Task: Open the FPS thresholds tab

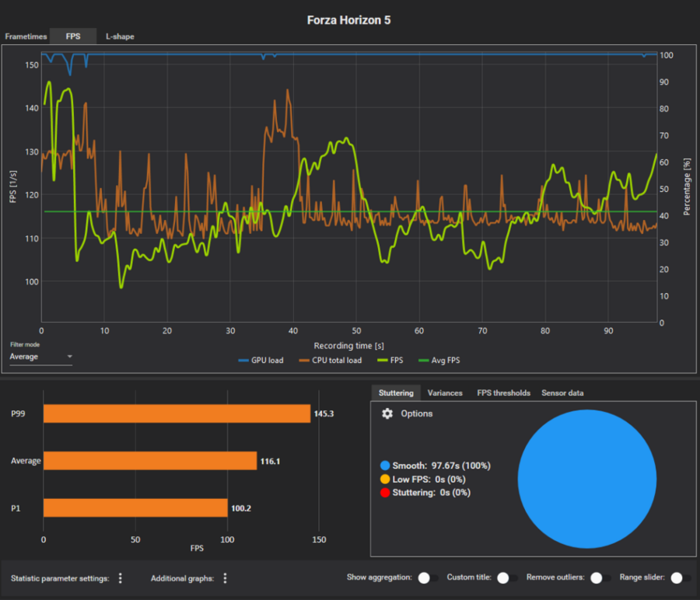Action: click(503, 393)
